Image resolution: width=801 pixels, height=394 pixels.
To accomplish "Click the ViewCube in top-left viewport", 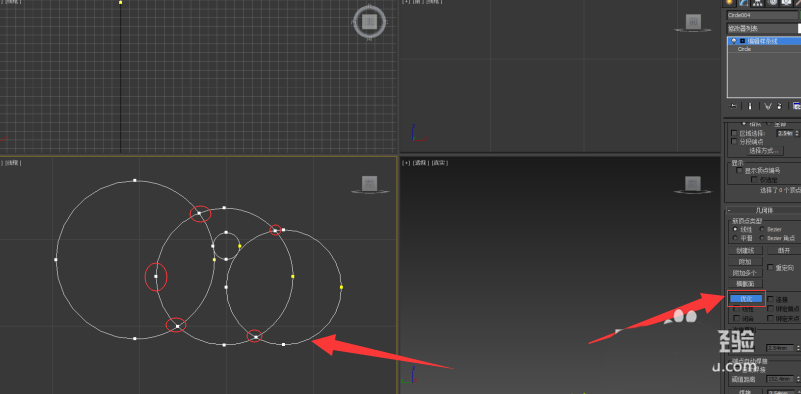I will pos(369,21).
